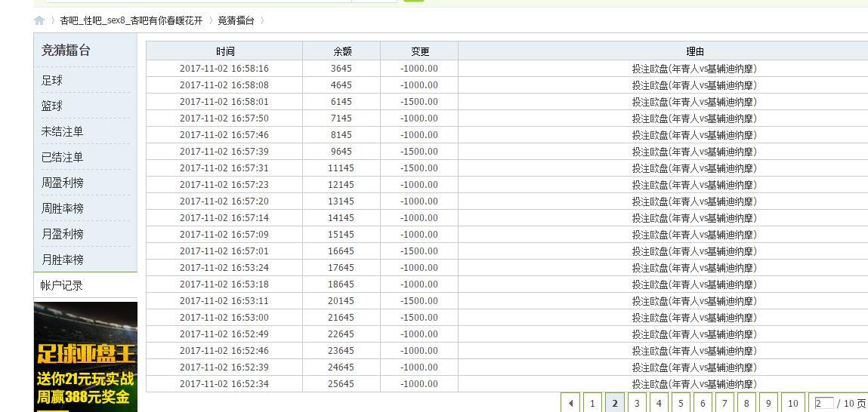Jump to page 1 in pagination
The height and width of the screenshot is (412, 868).
click(592, 403)
